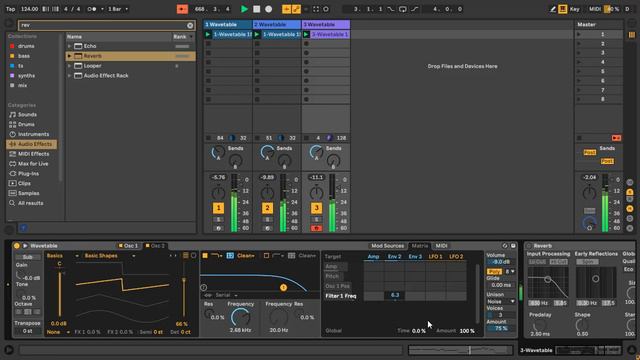Open the Sounds category
This screenshot has height=360, width=640.
[x=27, y=115]
